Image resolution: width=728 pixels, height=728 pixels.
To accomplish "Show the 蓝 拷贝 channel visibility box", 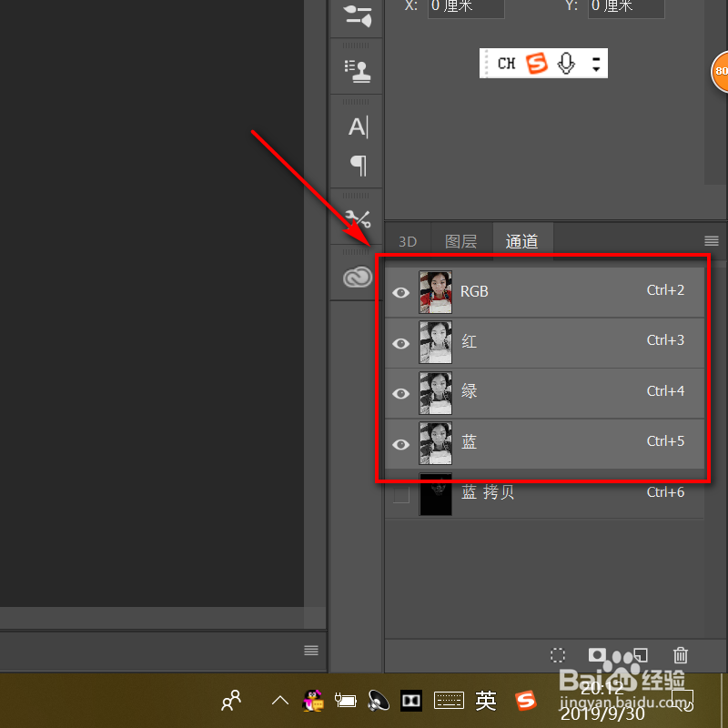I will pyautogui.click(x=401, y=494).
